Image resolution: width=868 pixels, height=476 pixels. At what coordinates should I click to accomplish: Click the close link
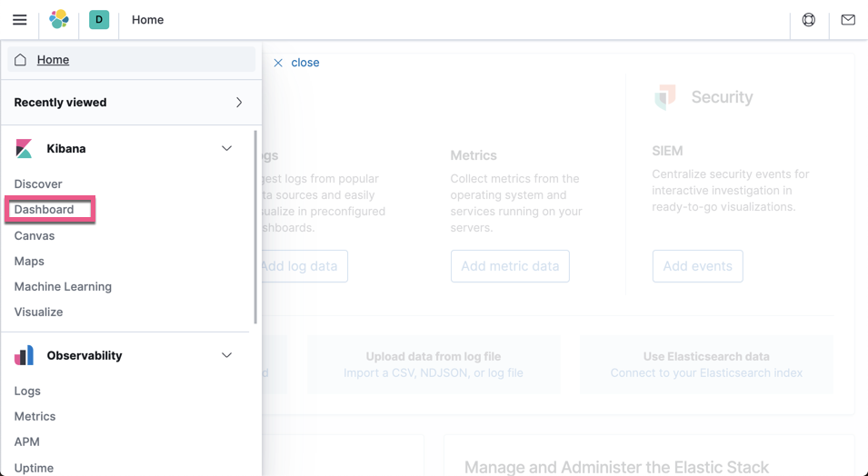pos(305,63)
